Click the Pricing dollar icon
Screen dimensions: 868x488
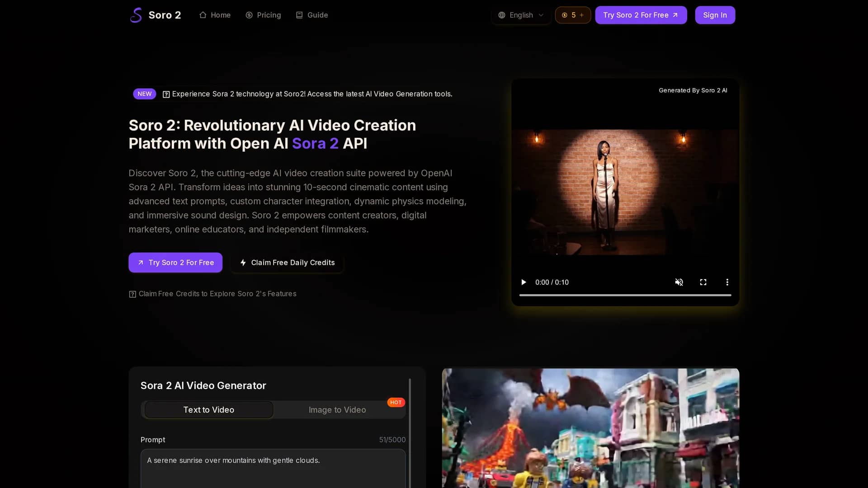click(249, 15)
